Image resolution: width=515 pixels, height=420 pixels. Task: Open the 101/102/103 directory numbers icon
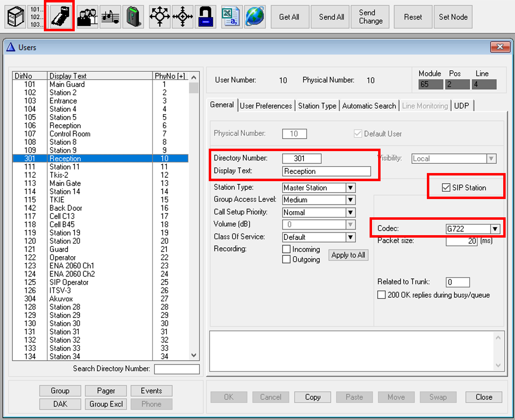pyautogui.click(x=37, y=17)
